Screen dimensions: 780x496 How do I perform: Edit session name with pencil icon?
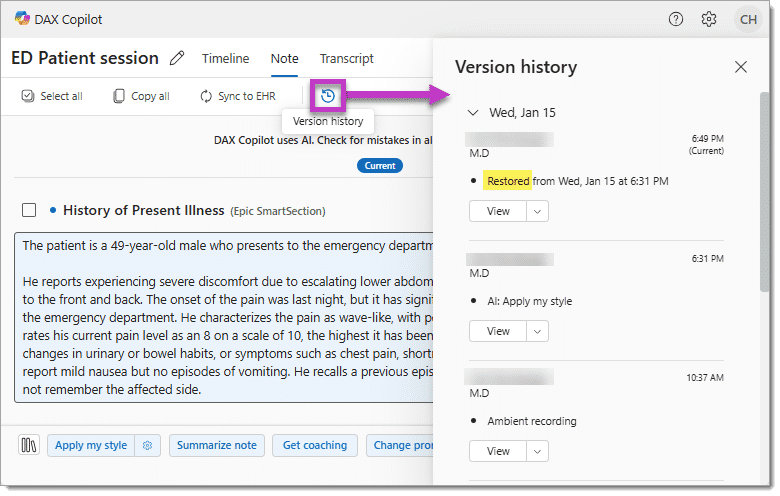point(177,58)
